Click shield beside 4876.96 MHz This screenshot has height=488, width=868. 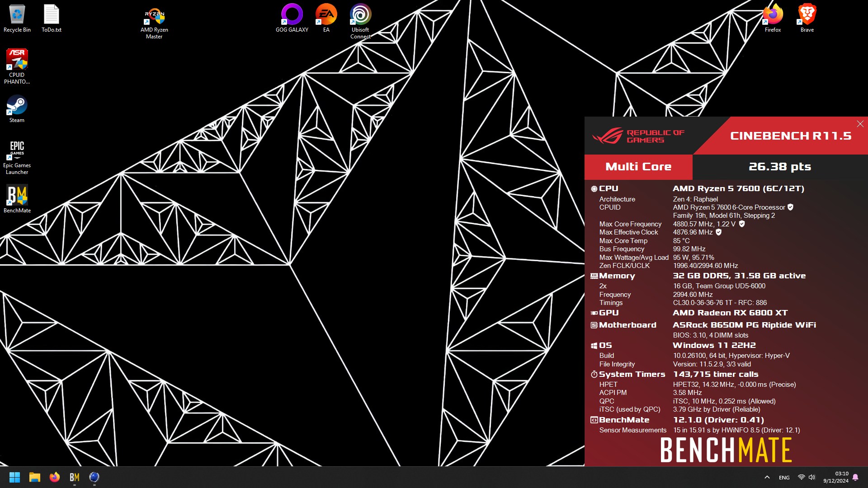[718, 232]
